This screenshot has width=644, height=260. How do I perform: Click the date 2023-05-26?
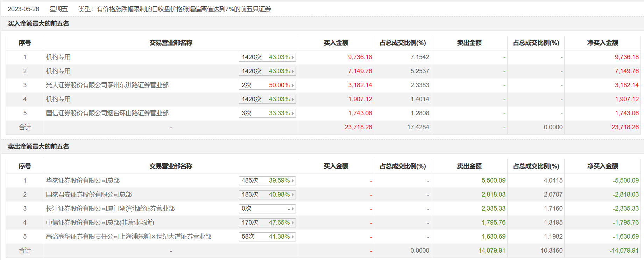(x=23, y=9)
